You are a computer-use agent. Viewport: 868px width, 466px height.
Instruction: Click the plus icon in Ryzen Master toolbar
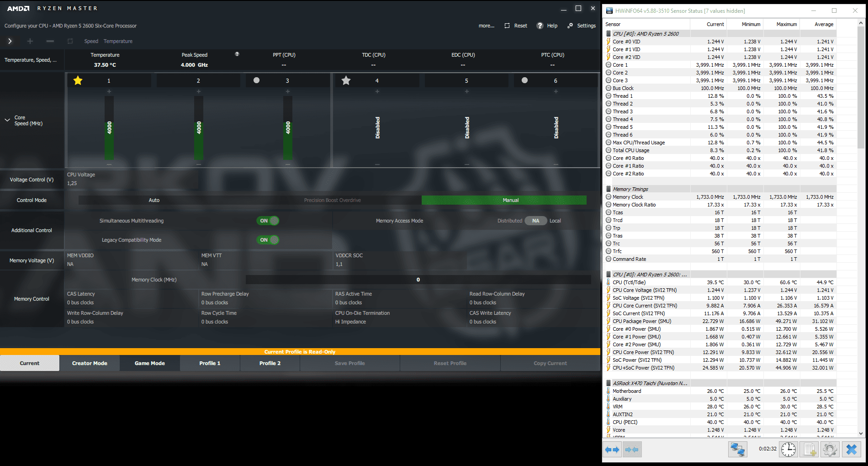click(30, 41)
